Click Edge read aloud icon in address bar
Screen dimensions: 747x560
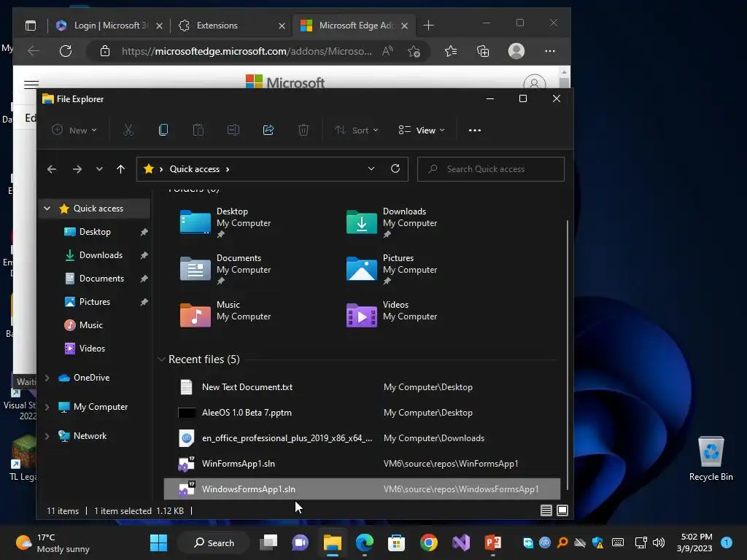point(387,51)
